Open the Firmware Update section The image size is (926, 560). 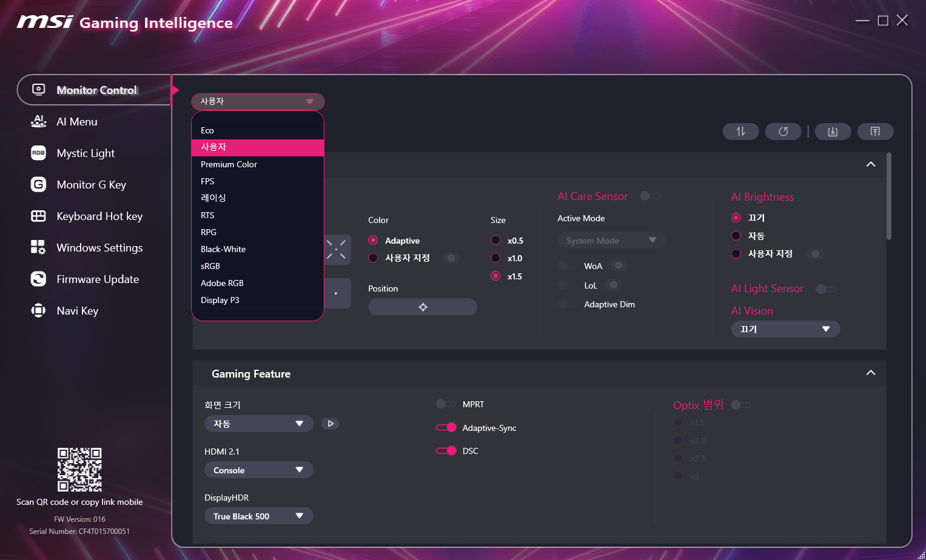tap(97, 279)
